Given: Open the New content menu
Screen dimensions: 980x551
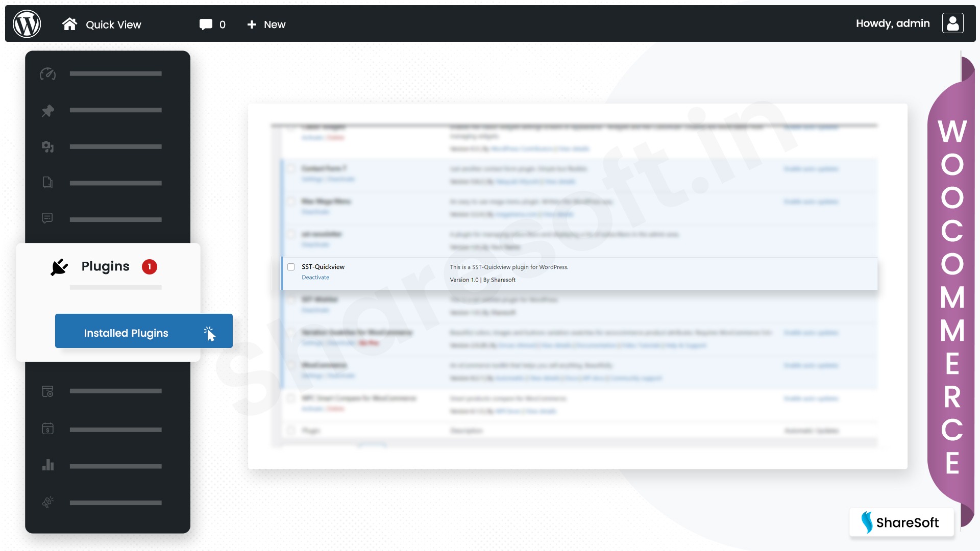Looking at the screenshot, I should [275, 24].
